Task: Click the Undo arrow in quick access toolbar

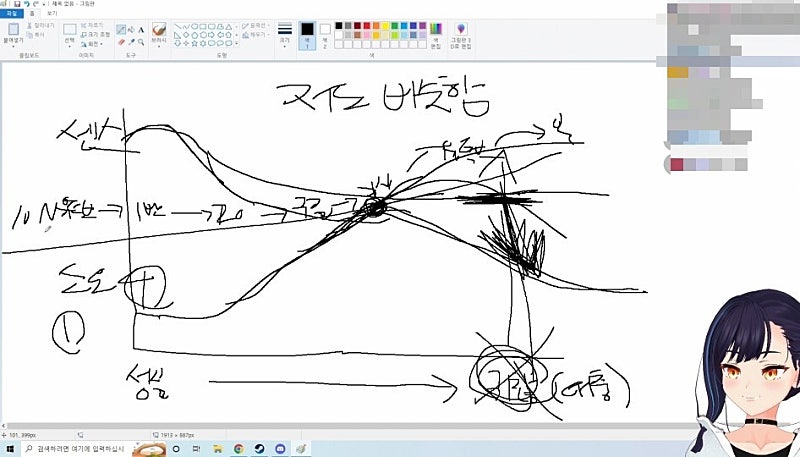Action: [x=27, y=4]
